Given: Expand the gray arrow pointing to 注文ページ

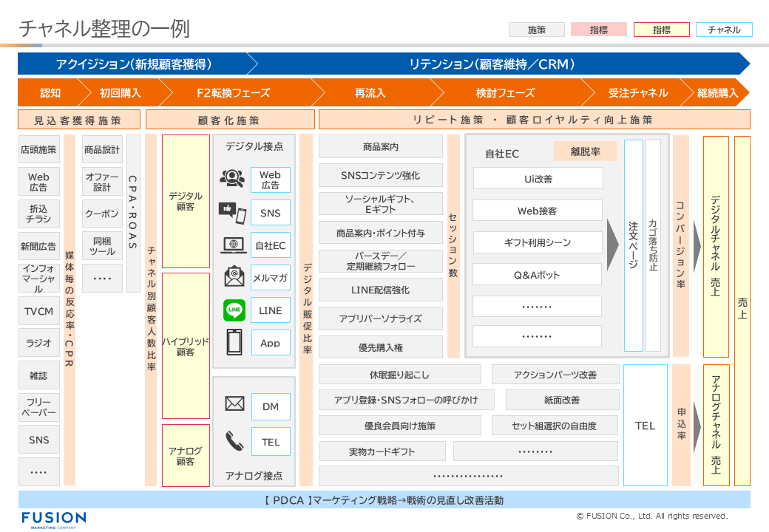Looking at the screenshot, I should click(612, 244).
